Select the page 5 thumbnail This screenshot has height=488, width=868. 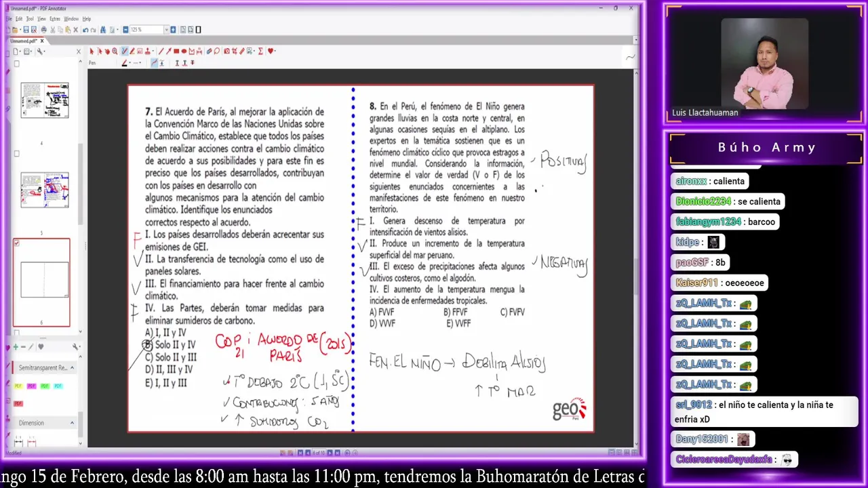coord(45,190)
